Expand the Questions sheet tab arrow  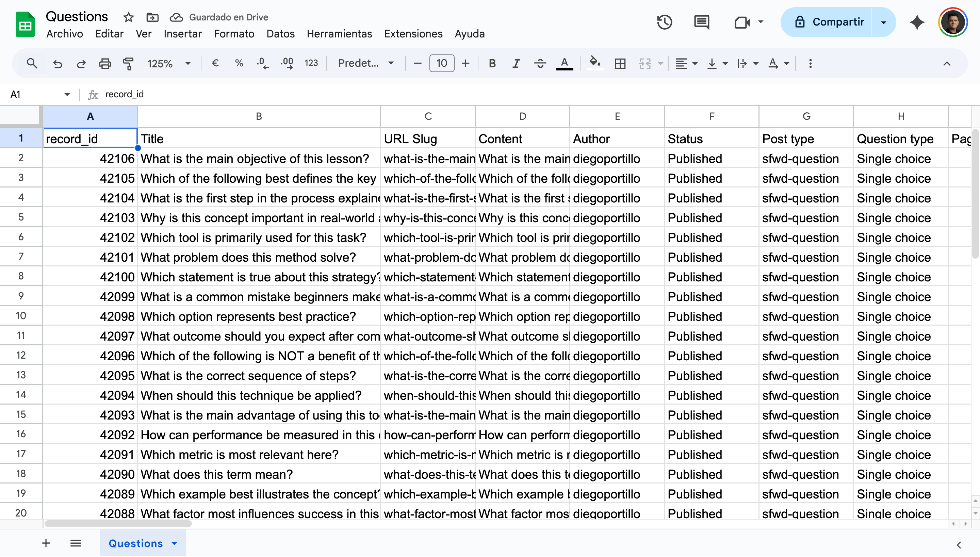coord(175,544)
